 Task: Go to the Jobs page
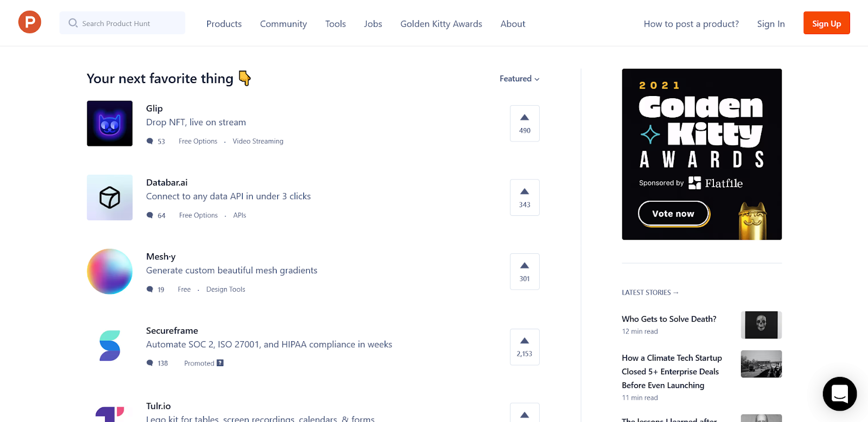pyautogui.click(x=373, y=24)
